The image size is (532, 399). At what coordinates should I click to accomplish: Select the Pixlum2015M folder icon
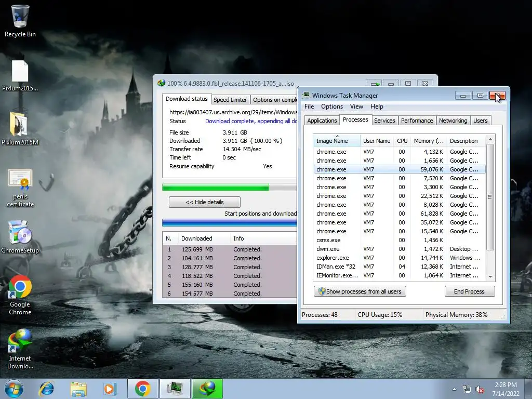coord(20,129)
